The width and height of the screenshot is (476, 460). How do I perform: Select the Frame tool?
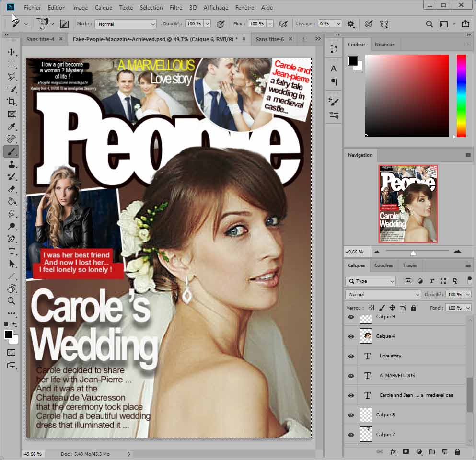click(12, 114)
